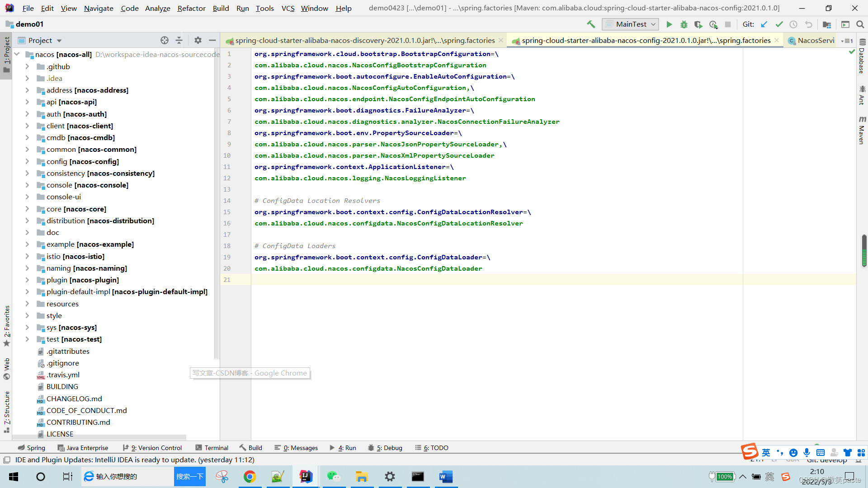868x488 pixels.
Task: Open Word from the taskbar
Action: pyautogui.click(x=446, y=477)
